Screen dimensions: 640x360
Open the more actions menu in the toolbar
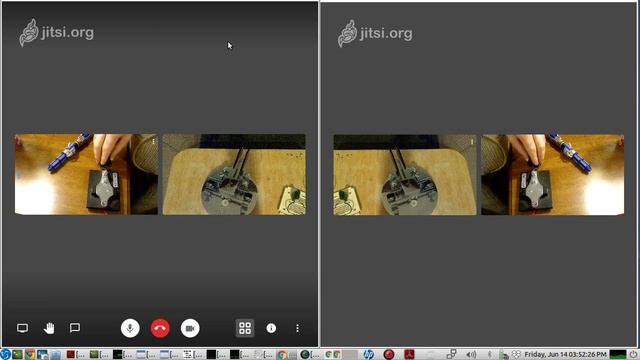297,328
